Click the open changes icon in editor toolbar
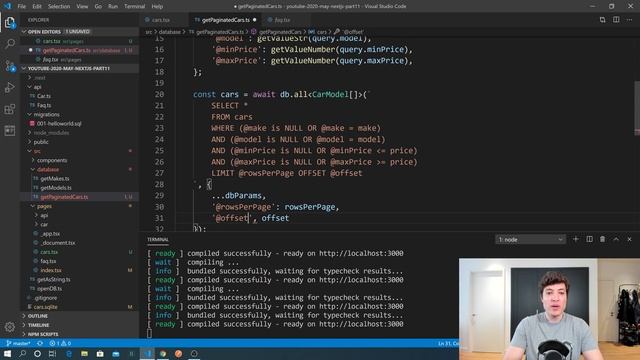Viewport: 640px width, 360px height. pyautogui.click(x=602, y=20)
